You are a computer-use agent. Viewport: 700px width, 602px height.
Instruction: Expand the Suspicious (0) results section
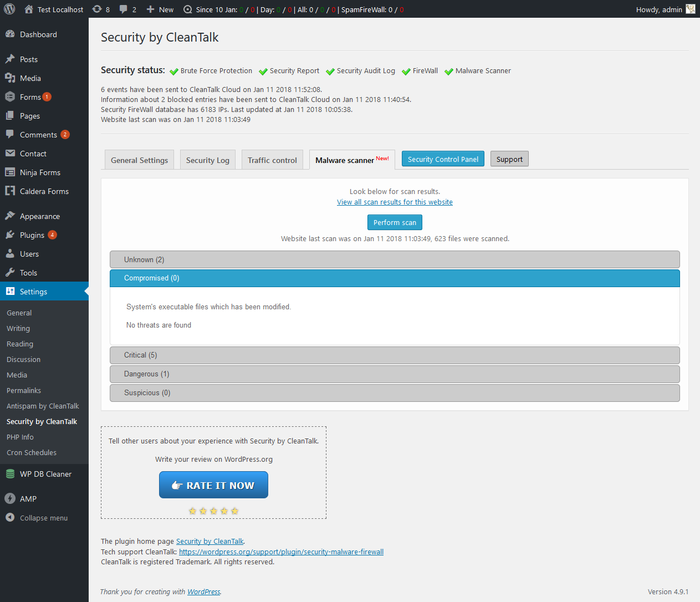point(395,393)
